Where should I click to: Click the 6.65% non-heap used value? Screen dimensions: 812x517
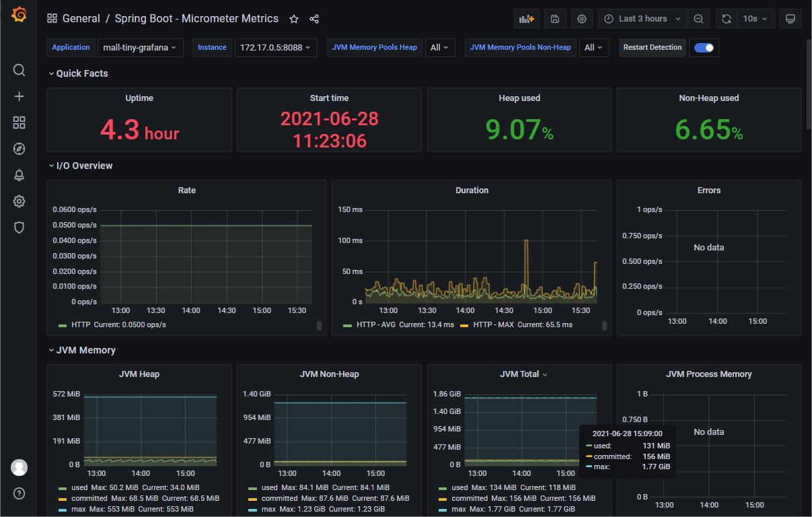coord(709,129)
